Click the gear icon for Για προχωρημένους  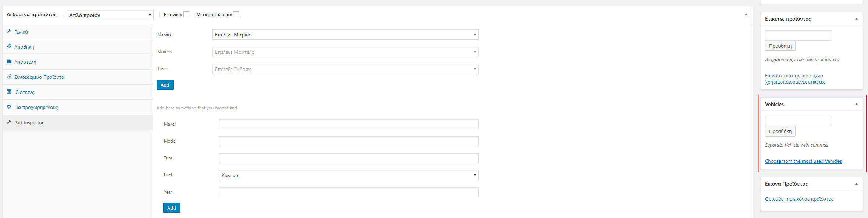click(9, 107)
